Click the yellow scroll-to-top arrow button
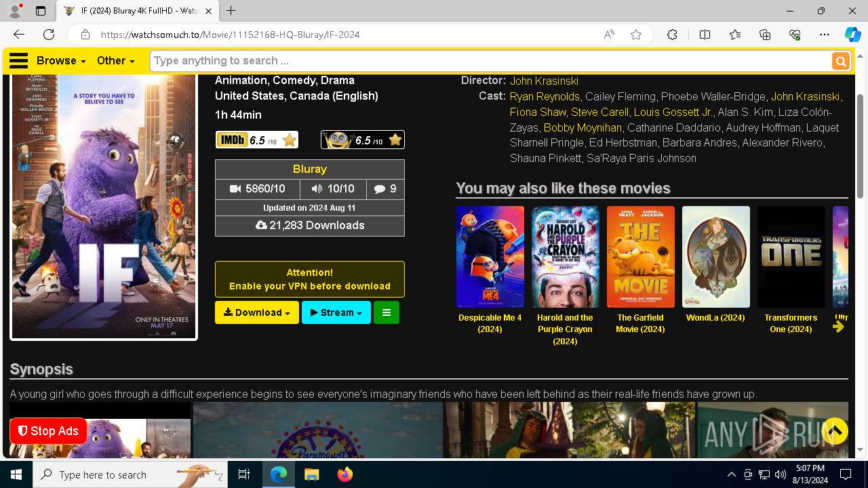This screenshot has height=488, width=868. tap(835, 431)
